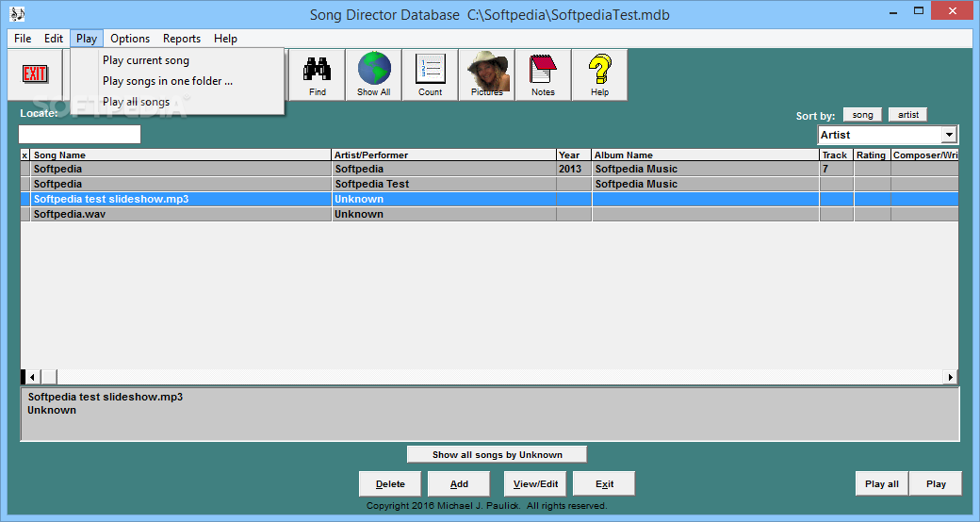This screenshot has height=522, width=980.
Task: Choose Play current song
Action: 177,60
